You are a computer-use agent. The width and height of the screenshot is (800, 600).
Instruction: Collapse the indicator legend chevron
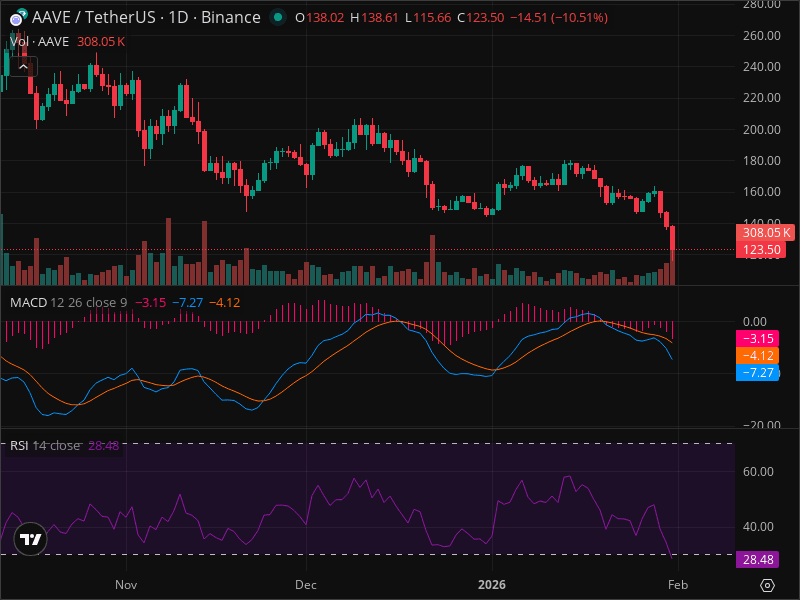click(23, 67)
